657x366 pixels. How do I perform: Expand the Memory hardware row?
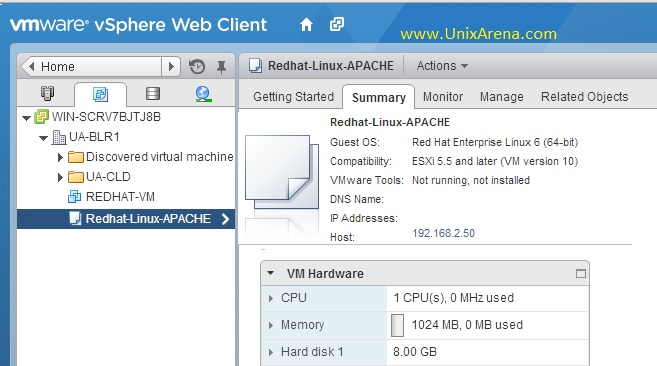(x=271, y=325)
